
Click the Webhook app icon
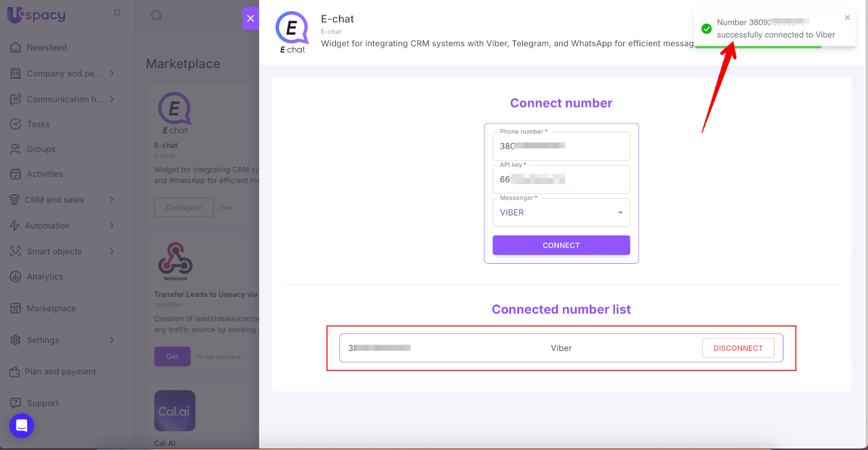(175, 259)
